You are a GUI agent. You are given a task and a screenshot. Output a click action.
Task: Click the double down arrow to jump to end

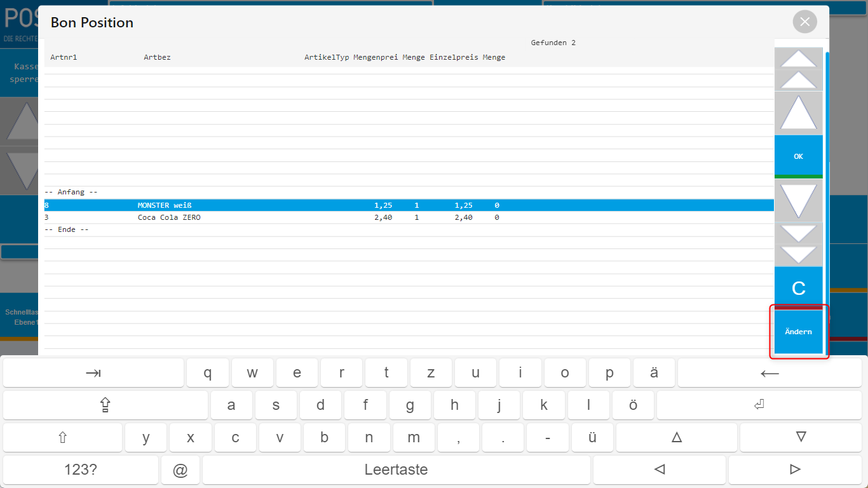(798, 244)
